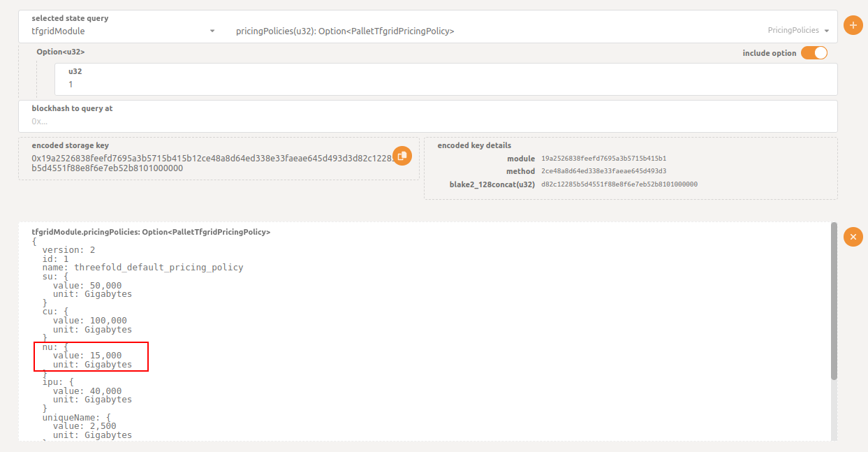Click the threefold_default_pricing_policy name text
Screen dimensions: 868x452
pyautogui.click(x=159, y=268)
